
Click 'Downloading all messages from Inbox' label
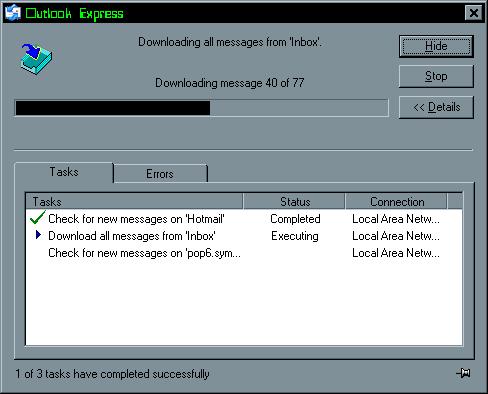(x=230, y=42)
